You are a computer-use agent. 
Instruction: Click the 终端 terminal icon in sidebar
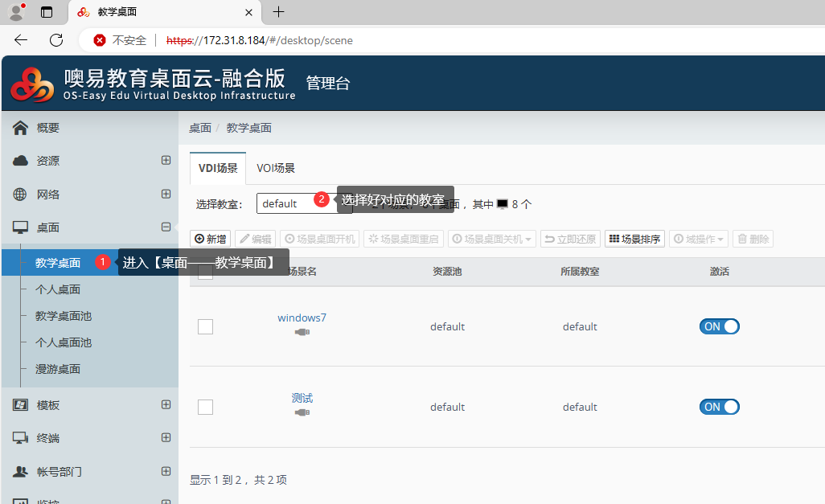coord(21,438)
